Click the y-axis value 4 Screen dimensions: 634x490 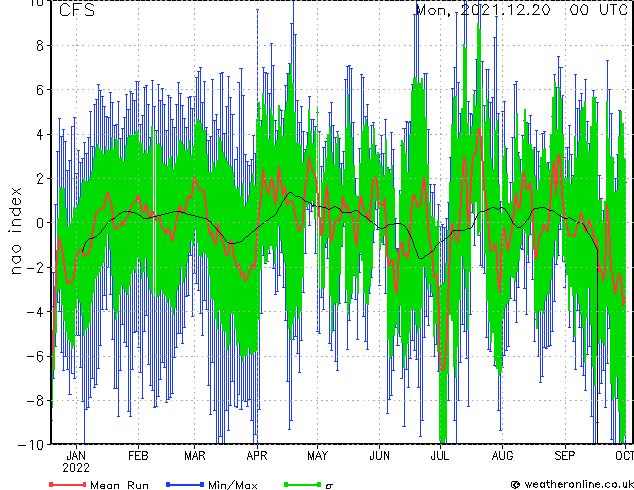click(40, 134)
